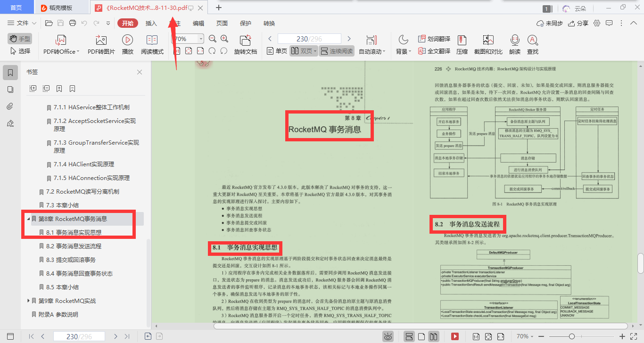The height and width of the screenshot is (343, 644).
Task: Close the 书签 bookmark panel
Action: (x=140, y=72)
